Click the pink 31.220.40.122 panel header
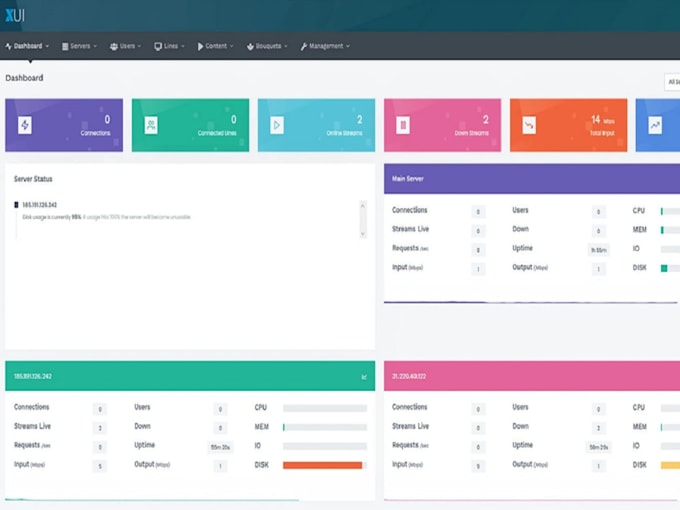Screen dimensions: 680x510 click(x=532, y=376)
